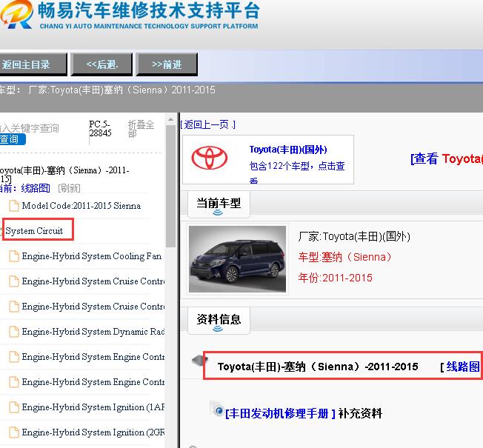483x448 pixels.
Task: Click the [查看 Toyota link on right
Action: tap(447, 159)
